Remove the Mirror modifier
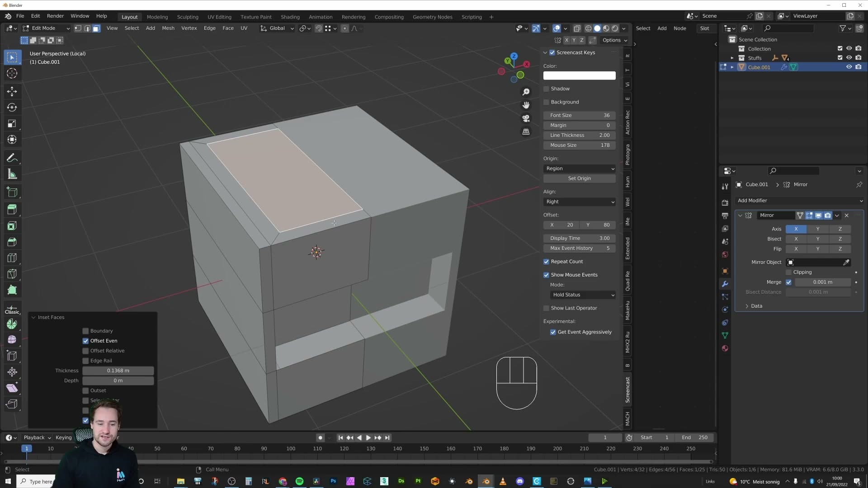The image size is (868, 488). 847,216
